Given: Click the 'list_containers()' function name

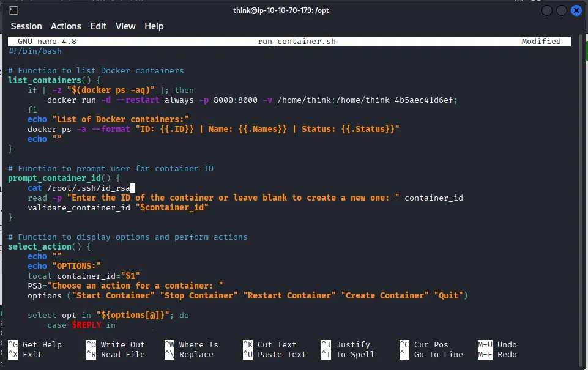Looking at the screenshot, I should coord(49,80).
